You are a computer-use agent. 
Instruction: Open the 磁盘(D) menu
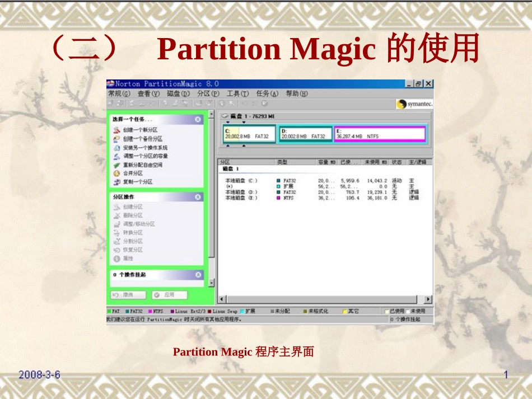coord(178,93)
